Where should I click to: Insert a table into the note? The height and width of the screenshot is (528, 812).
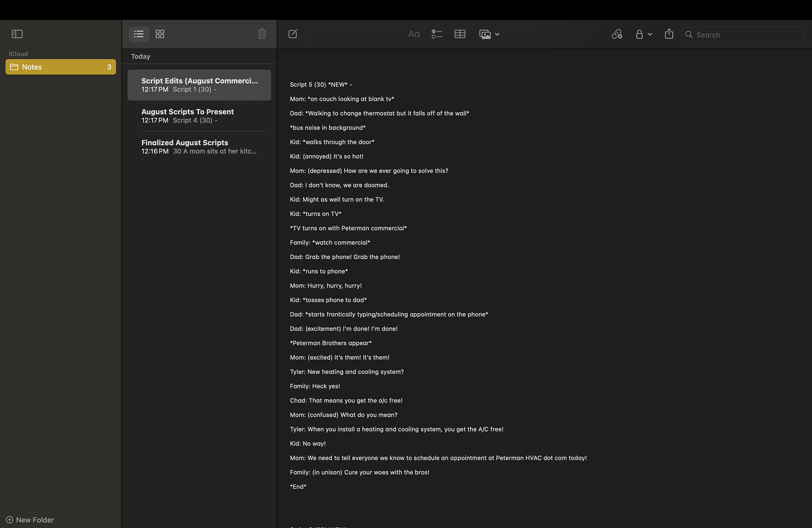pyautogui.click(x=460, y=34)
